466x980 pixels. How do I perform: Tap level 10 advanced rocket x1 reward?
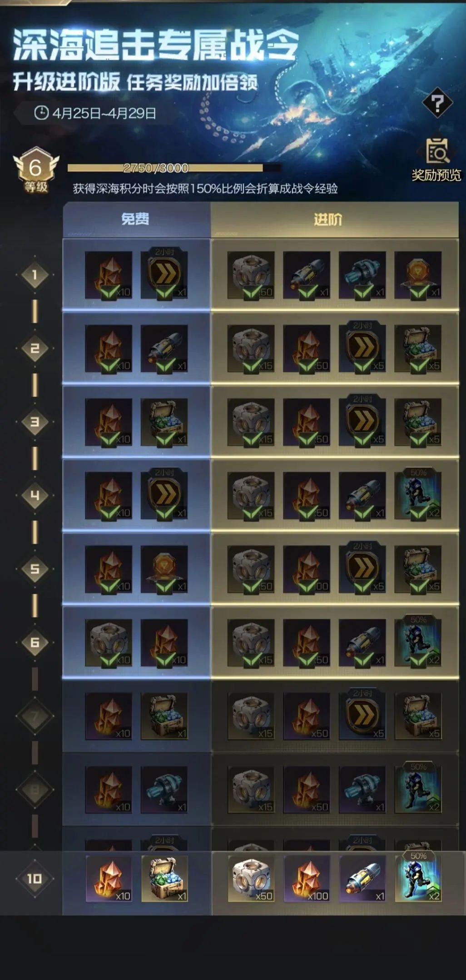coord(362,878)
